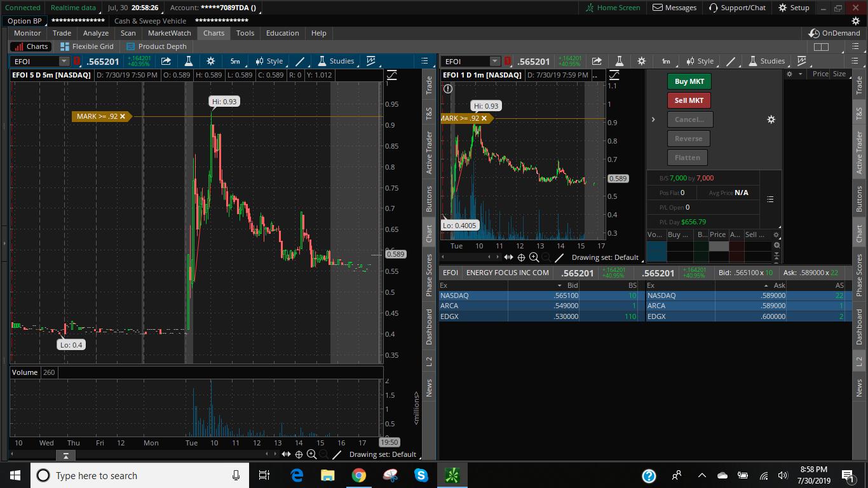Image resolution: width=868 pixels, height=488 pixels.
Task: Select the drawing line tool below the left chart
Action: 337,454
